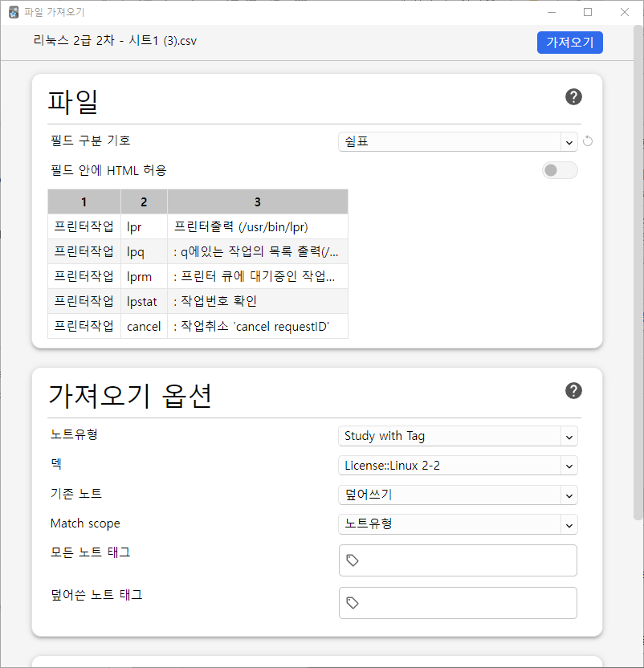The width and height of the screenshot is (644, 668).
Task: Click the lprm cell in the preview table
Action: pos(144,276)
